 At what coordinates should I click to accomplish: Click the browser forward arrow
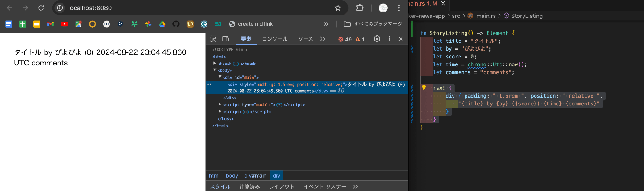click(x=25, y=8)
